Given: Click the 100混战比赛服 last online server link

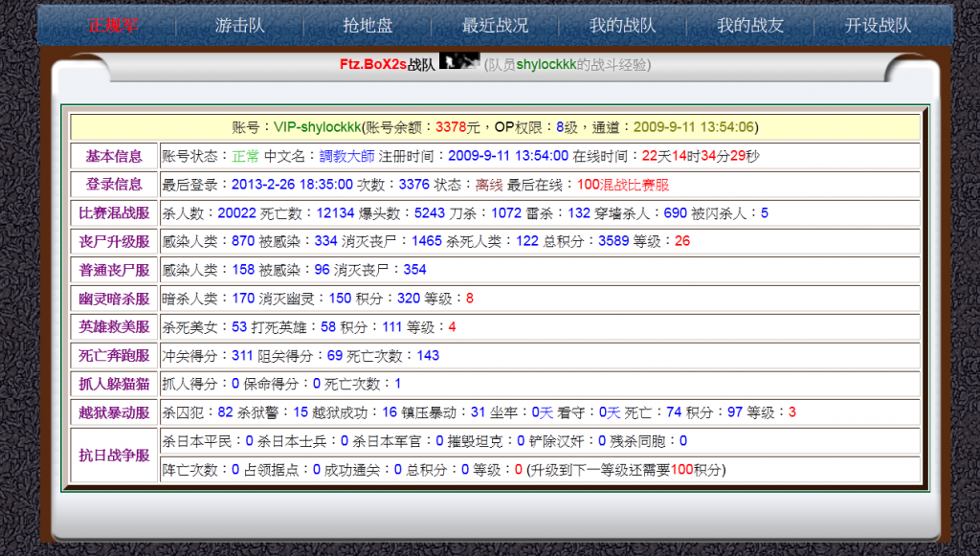Looking at the screenshot, I should (x=623, y=184).
